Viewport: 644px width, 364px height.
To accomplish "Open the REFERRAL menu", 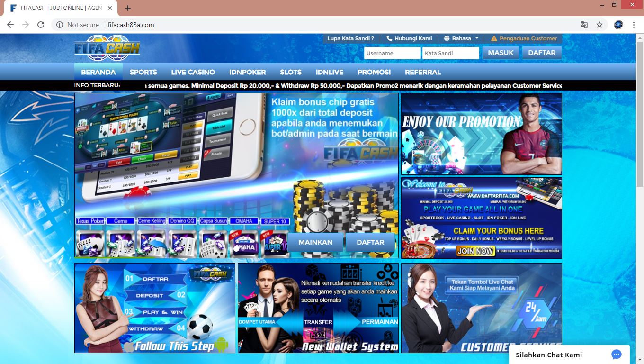I will coord(423,72).
